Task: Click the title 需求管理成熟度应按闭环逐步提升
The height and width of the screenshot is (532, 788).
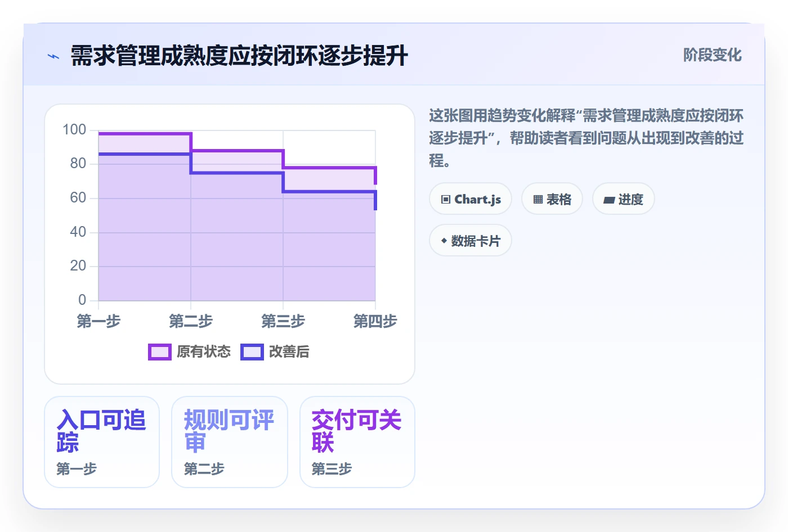Action: click(x=239, y=56)
